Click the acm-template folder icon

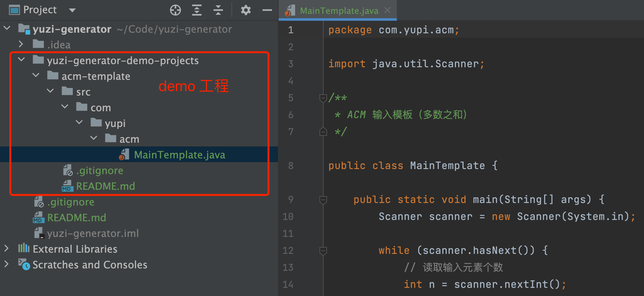(53, 75)
